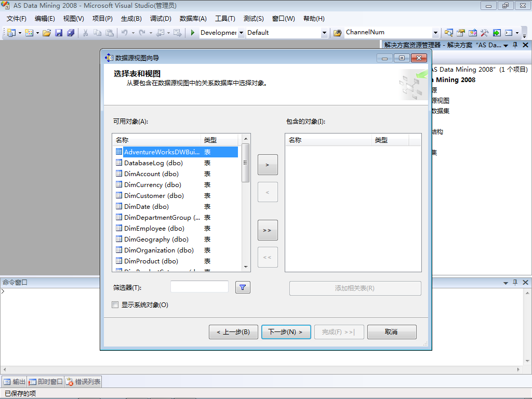Open the Project (项目) menu
532x399 pixels.
click(102, 19)
